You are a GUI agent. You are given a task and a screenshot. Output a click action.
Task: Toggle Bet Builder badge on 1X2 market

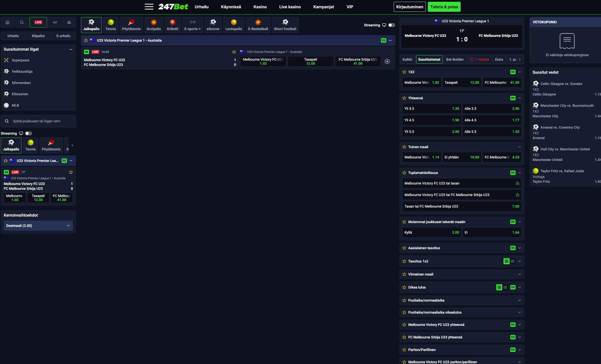[513, 72]
